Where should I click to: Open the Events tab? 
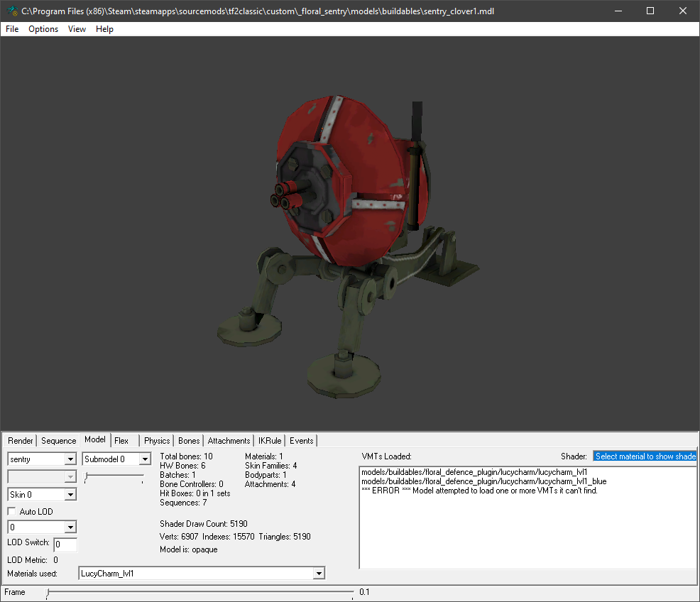301,441
